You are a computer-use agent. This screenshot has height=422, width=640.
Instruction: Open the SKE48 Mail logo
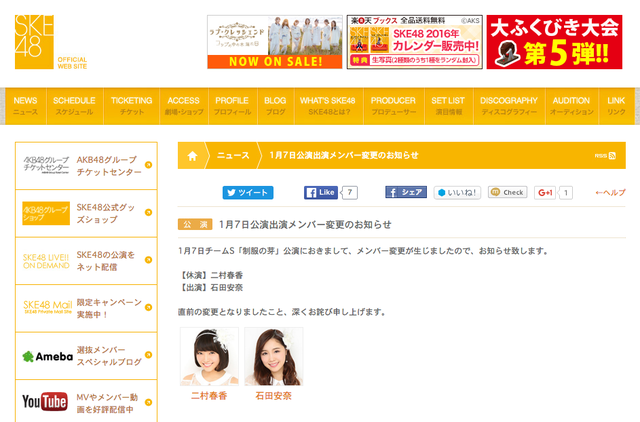click(x=47, y=307)
